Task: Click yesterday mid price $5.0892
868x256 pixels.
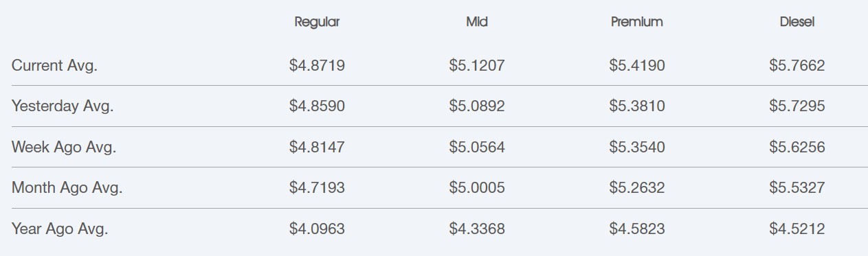Action: [x=477, y=106]
